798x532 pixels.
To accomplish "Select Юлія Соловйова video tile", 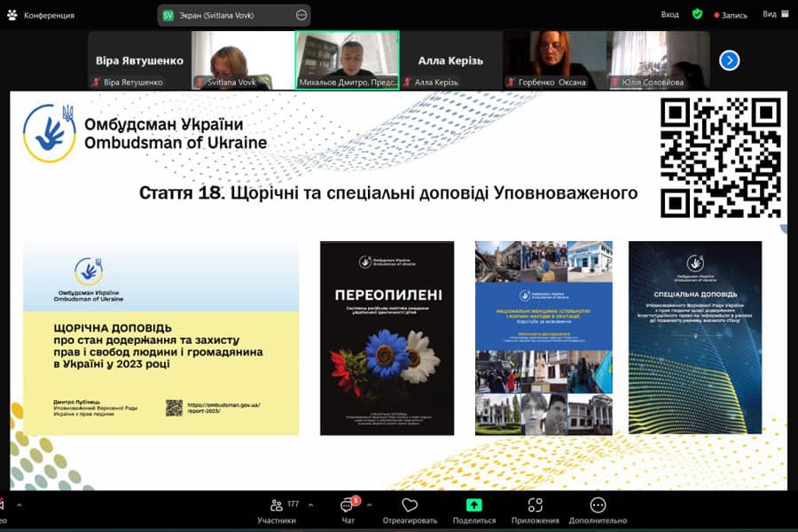I will tap(658, 60).
